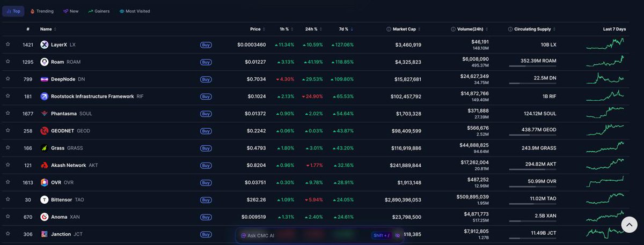
Task: Toggle Akash Network watchlist star
Action: coord(8,165)
